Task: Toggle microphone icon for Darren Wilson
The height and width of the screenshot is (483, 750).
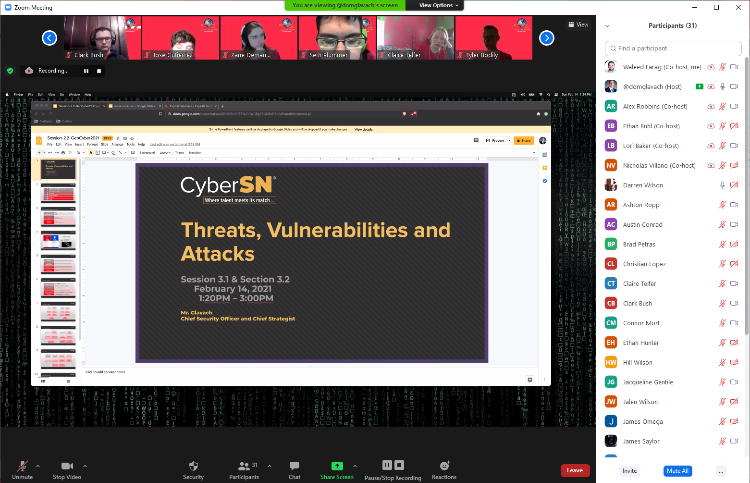Action: (x=722, y=185)
